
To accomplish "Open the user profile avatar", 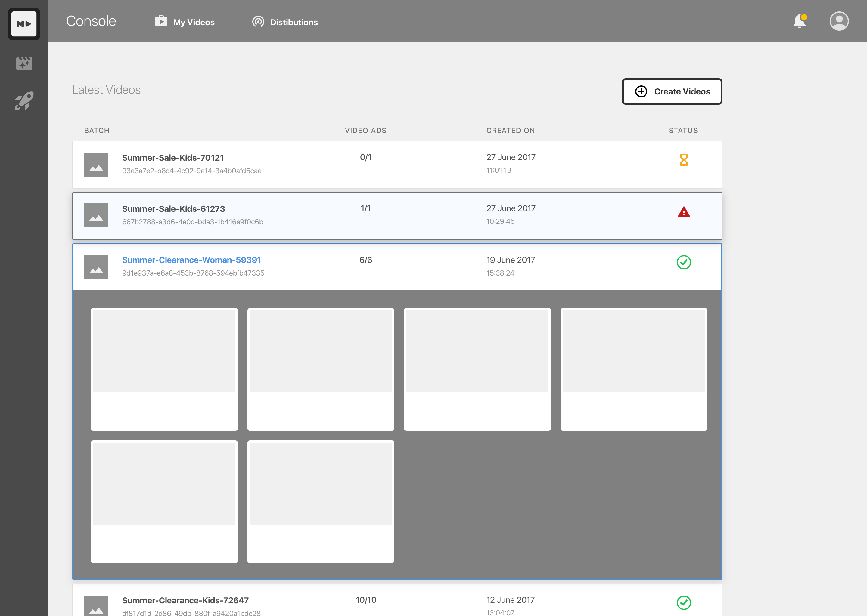I will [x=839, y=21].
